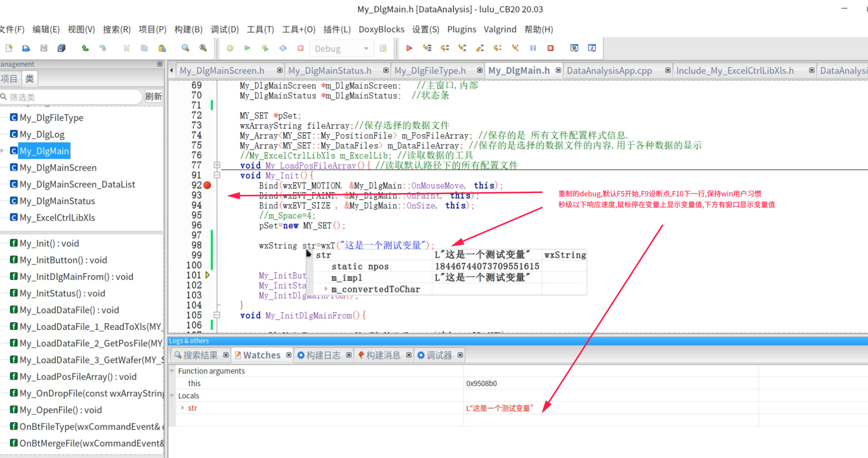Click the Paste clipboard icon

coord(162,48)
